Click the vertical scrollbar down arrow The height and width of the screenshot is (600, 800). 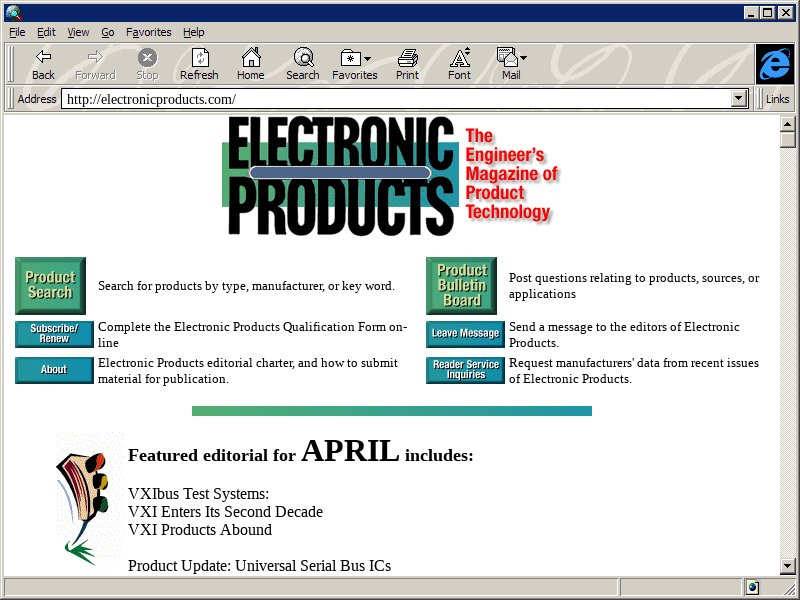(788, 566)
